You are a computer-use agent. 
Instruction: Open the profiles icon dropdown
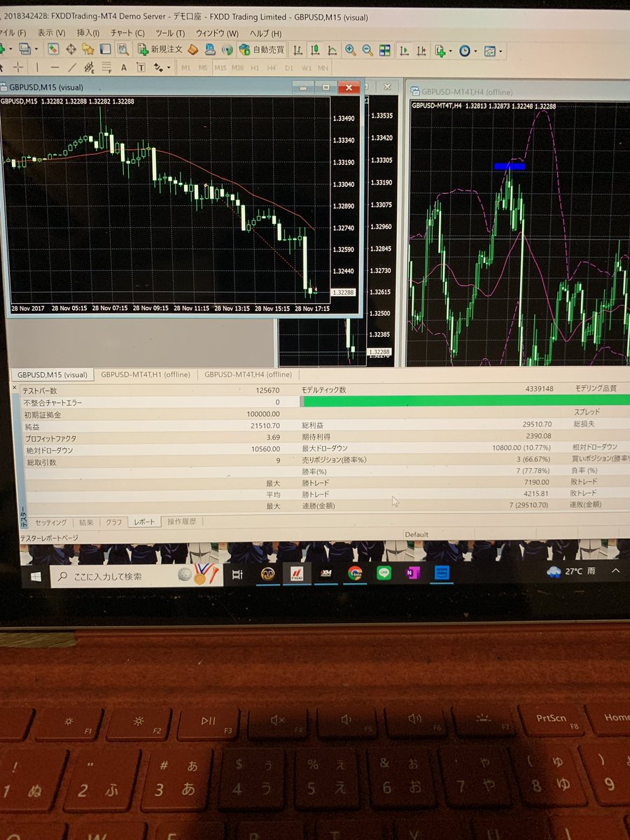[x=27, y=49]
